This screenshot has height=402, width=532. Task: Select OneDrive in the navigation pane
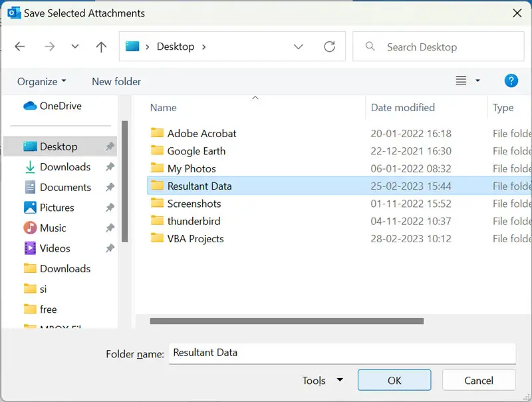[60, 106]
